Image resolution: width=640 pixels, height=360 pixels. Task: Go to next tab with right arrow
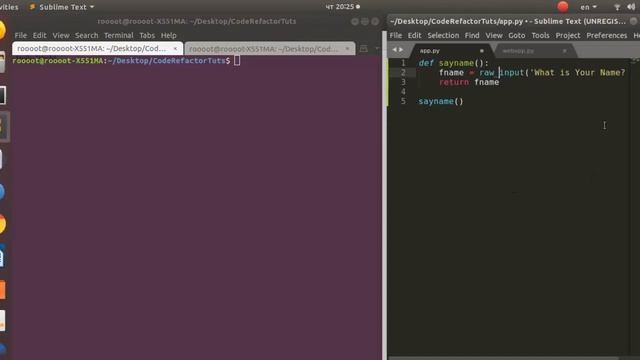click(401, 50)
